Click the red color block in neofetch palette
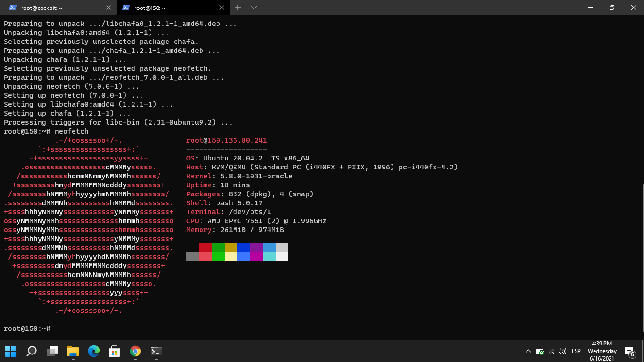 pos(205,248)
